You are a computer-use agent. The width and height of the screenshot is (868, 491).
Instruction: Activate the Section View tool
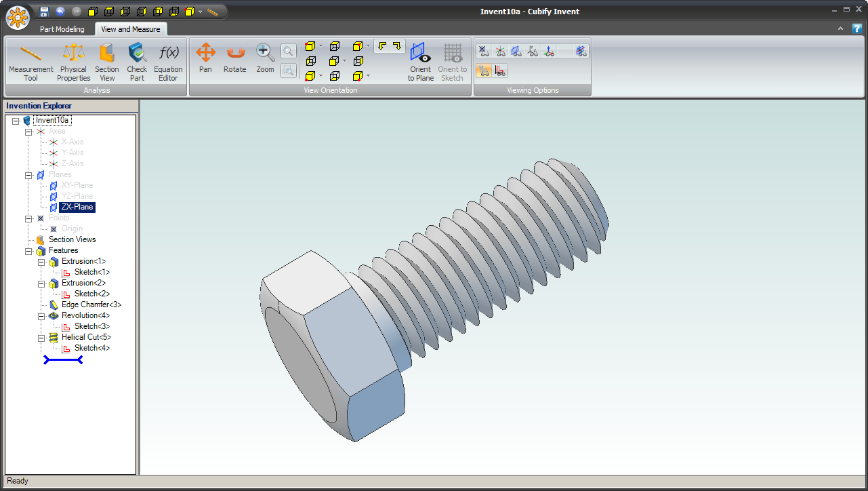[x=106, y=60]
